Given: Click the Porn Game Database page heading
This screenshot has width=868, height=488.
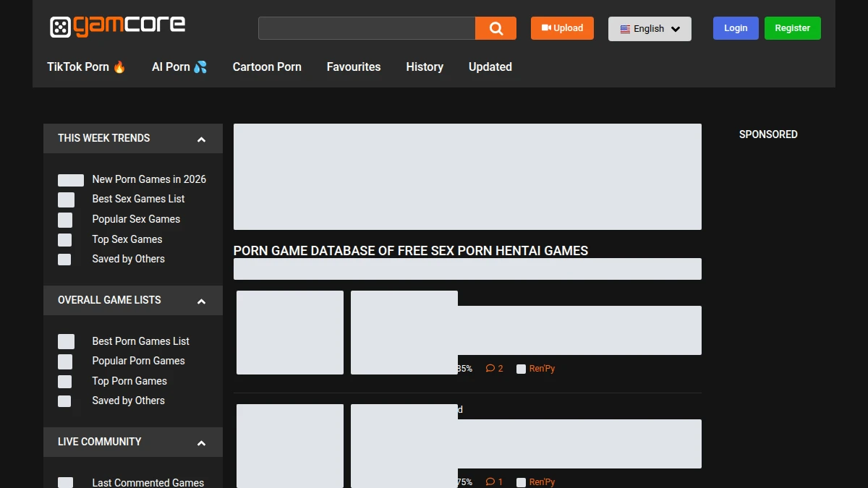Looking at the screenshot, I should [411, 251].
